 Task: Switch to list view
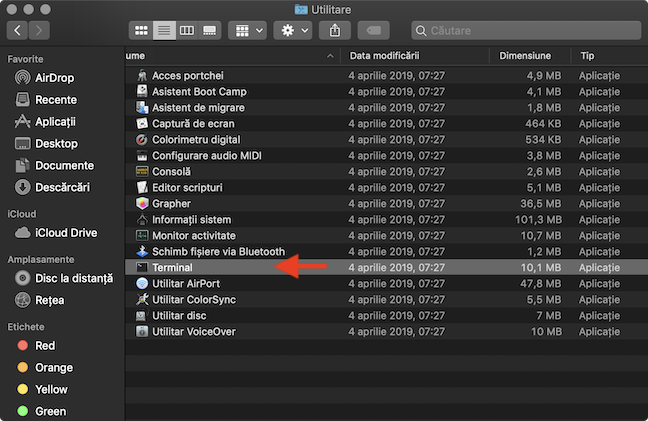click(164, 31)
